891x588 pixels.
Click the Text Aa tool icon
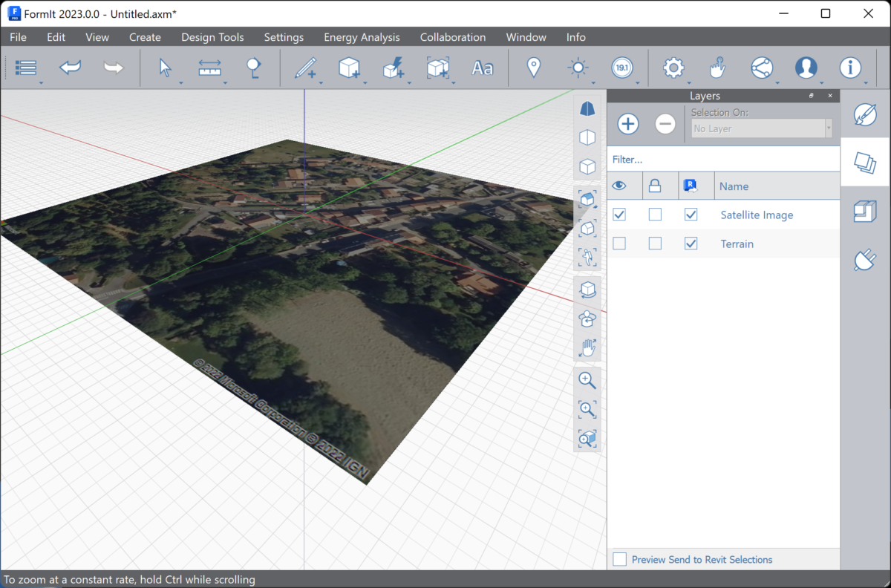pos(482,68)
